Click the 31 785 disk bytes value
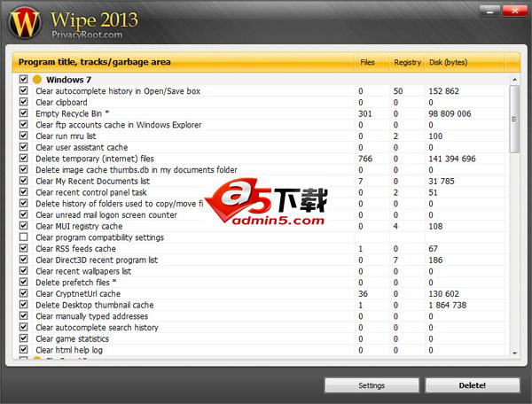The image size is (532, 404). [x=441, y=182]
